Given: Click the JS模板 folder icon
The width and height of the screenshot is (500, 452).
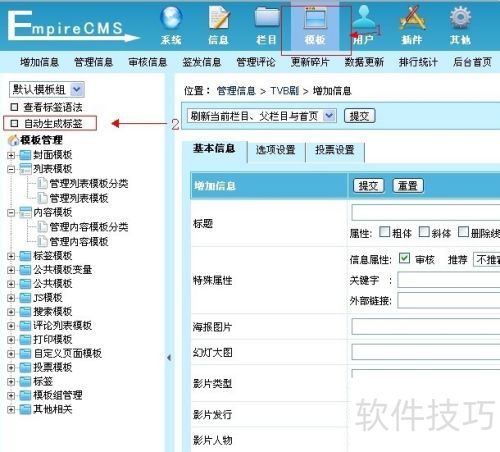Looking at the screenshot, I should (x=25, y=298).
